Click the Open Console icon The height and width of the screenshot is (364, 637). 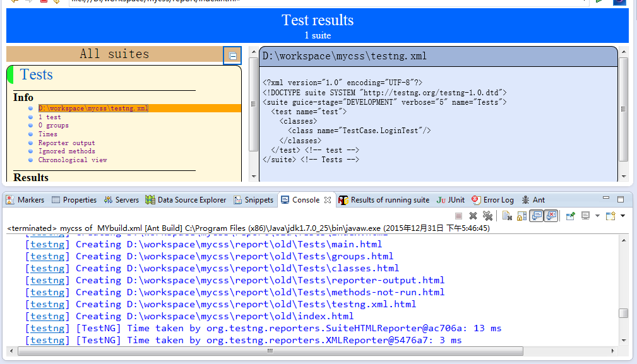(x=610, y=216)
